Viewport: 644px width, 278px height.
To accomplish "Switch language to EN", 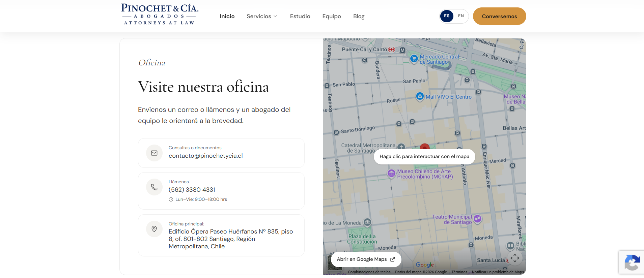I will point(461,16).
